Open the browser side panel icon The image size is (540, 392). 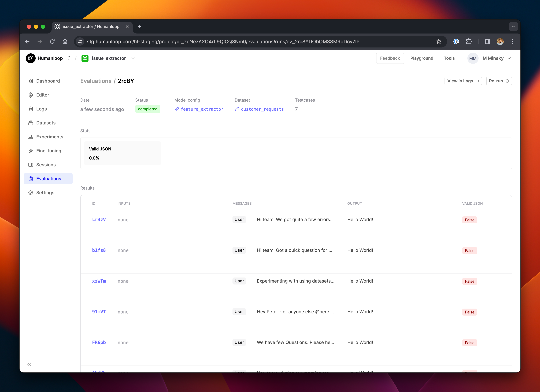[x=487, y=42]
